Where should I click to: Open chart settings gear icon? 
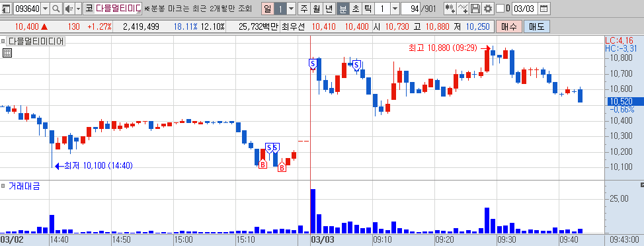488,8
